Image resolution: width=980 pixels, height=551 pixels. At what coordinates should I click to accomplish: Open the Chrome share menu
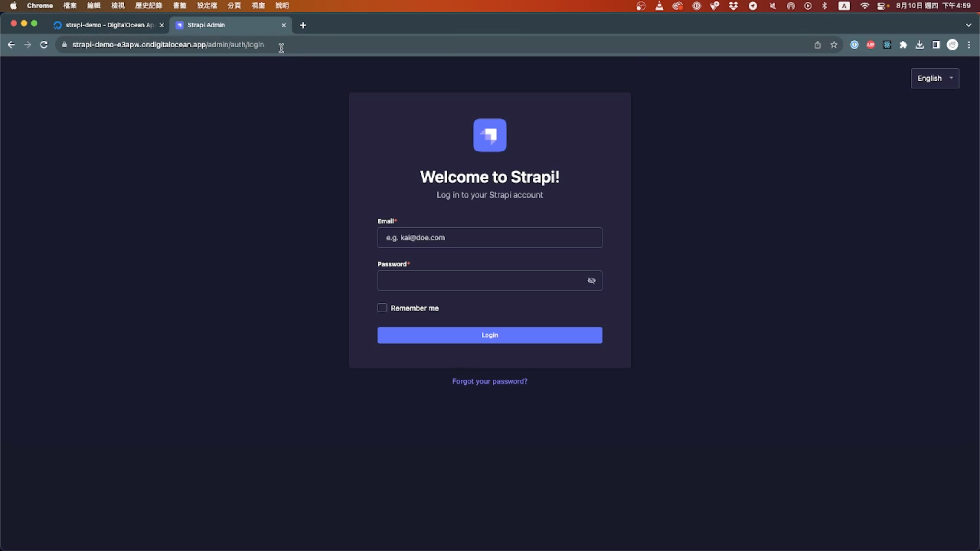tap(818, 45)
